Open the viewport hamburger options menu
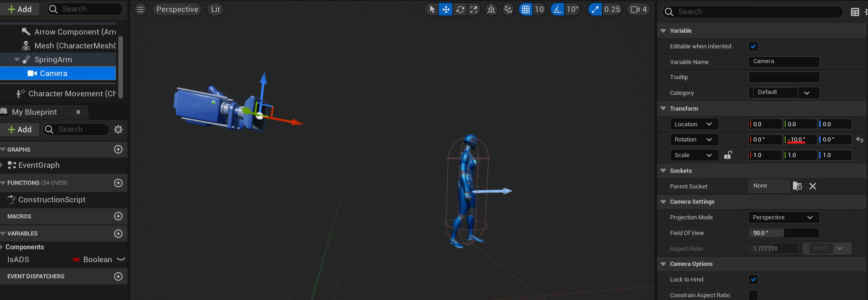 [140, 9]
